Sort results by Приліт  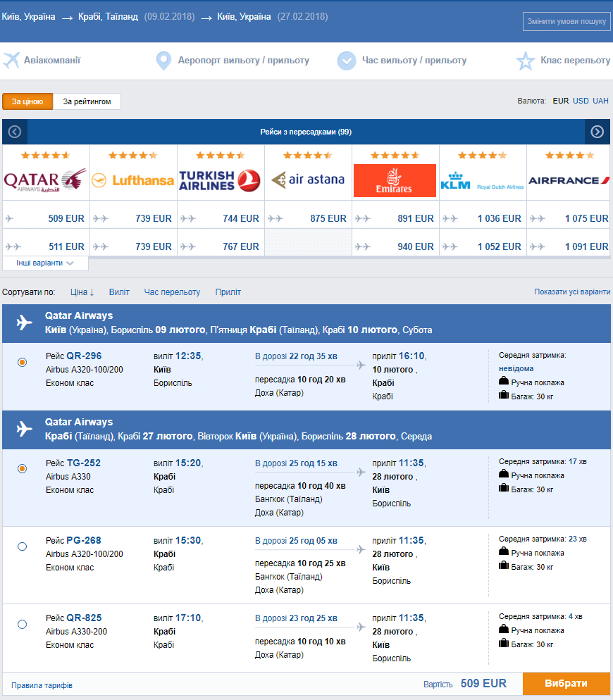pos(228,292)
